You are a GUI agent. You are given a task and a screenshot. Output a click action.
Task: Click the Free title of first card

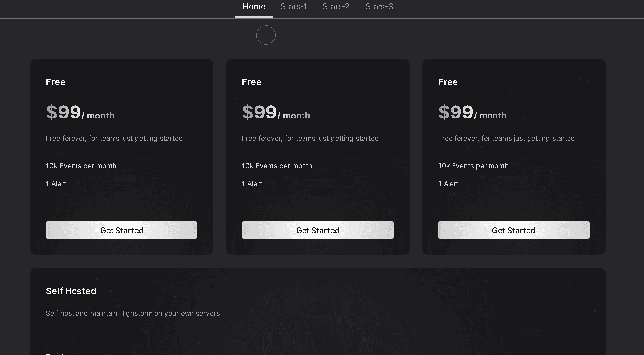click(56, 82)
